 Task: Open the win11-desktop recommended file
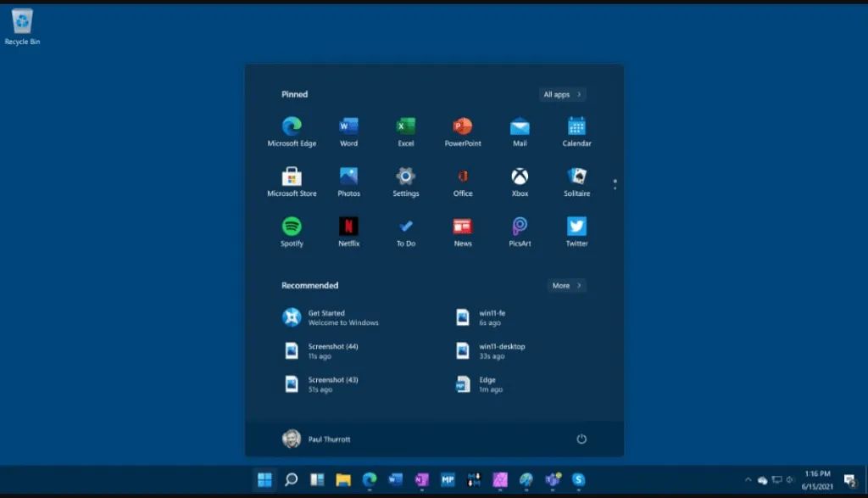501,350
